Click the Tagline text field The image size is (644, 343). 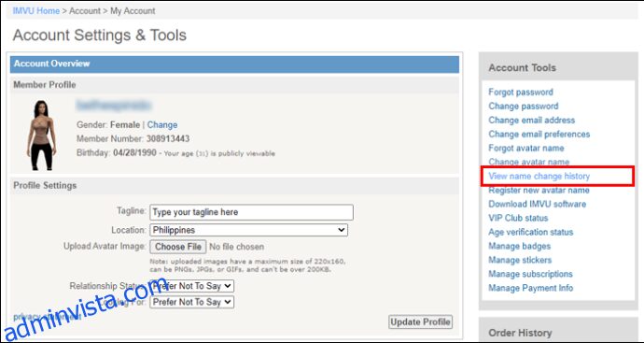tap(251, 212)
